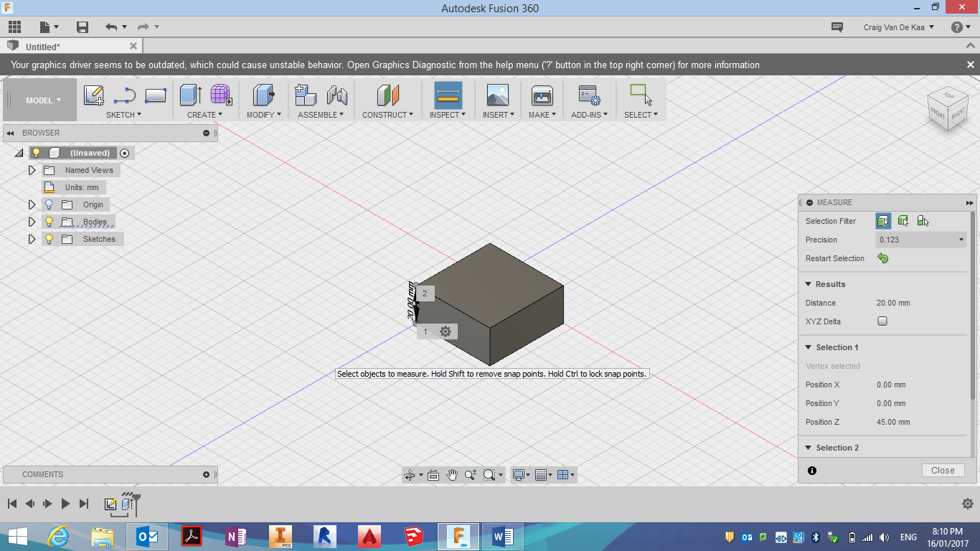Screen dimensions: 980x551
Task: Click the play button in the timeline
Action: 65,504
